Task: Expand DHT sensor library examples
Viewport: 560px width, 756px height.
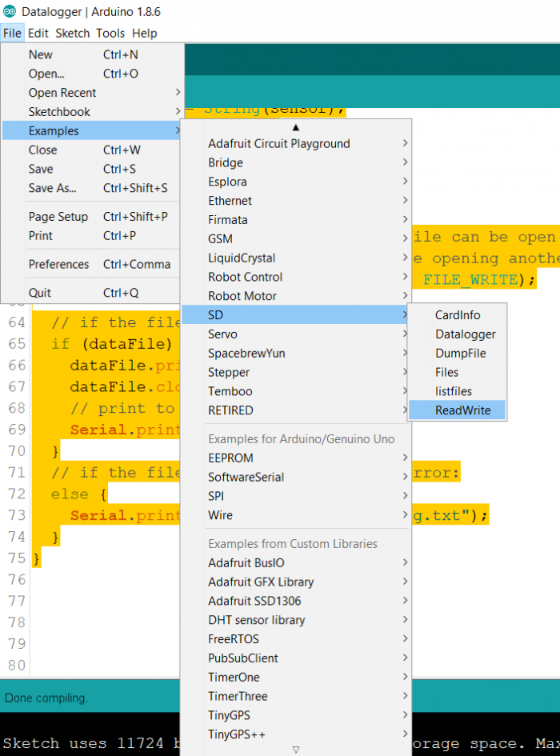Action: 296,620
